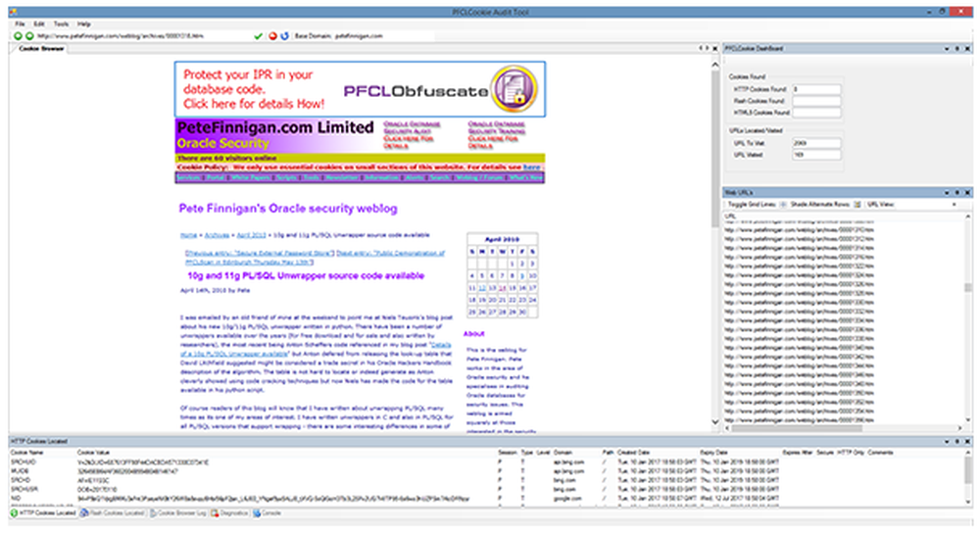Switch to Console tab

267,512
